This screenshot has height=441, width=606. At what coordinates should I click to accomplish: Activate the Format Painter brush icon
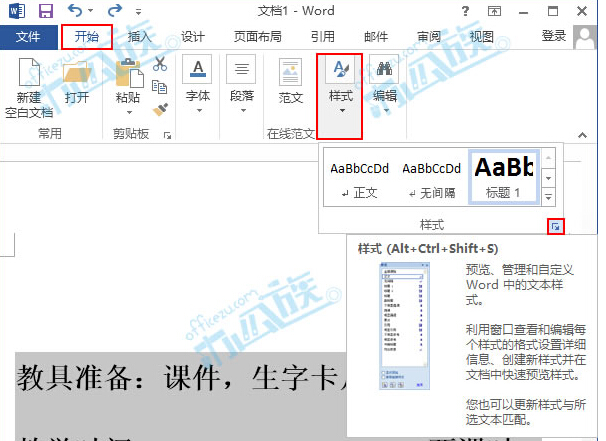(160, 109)
